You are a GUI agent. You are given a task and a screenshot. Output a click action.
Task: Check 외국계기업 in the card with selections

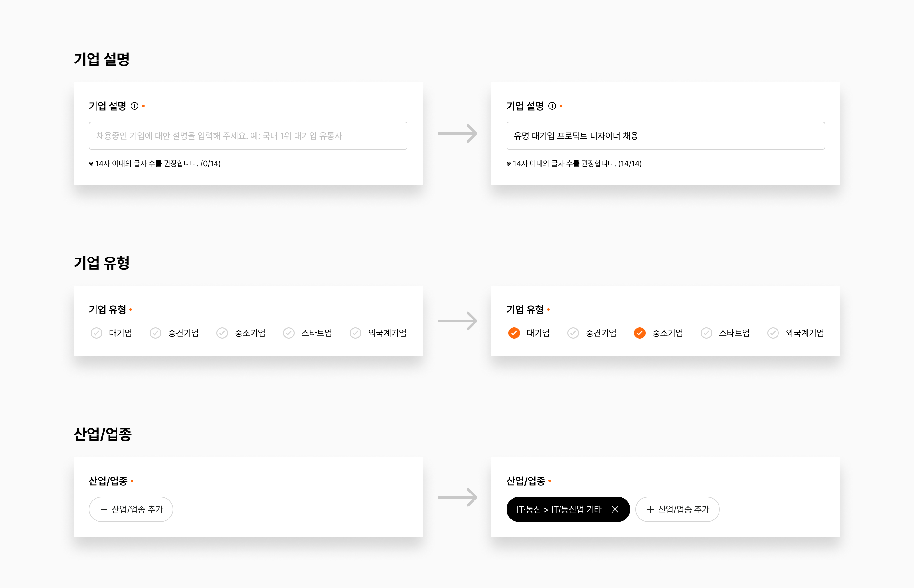[773, 333]
